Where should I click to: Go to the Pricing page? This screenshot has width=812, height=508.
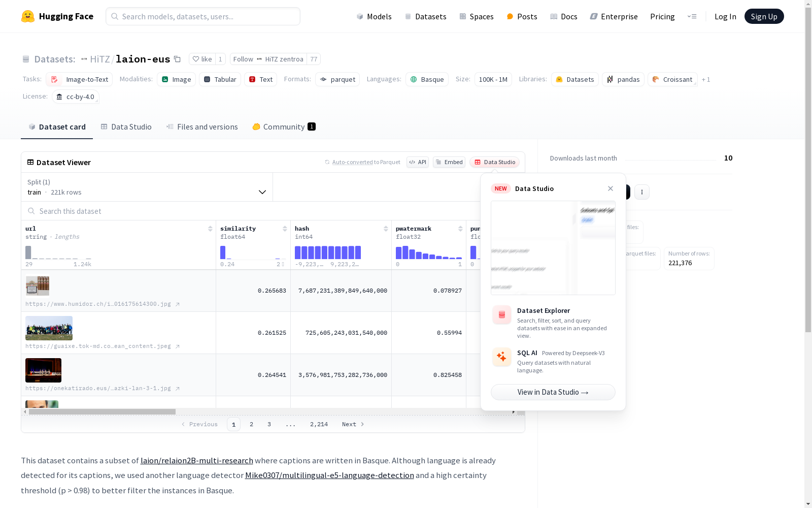(x=662, y=16)
